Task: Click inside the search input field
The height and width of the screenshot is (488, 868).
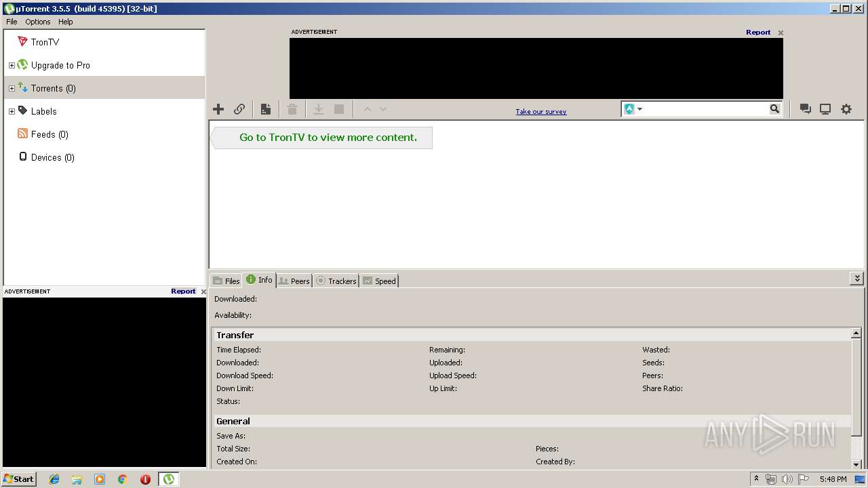Action: click(705, 109)
